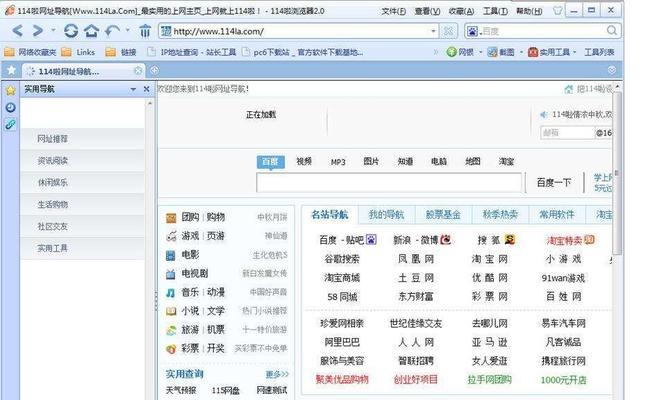Open the home page via house icon
Screen dimensions: 666x400
[x=91, y=31]
